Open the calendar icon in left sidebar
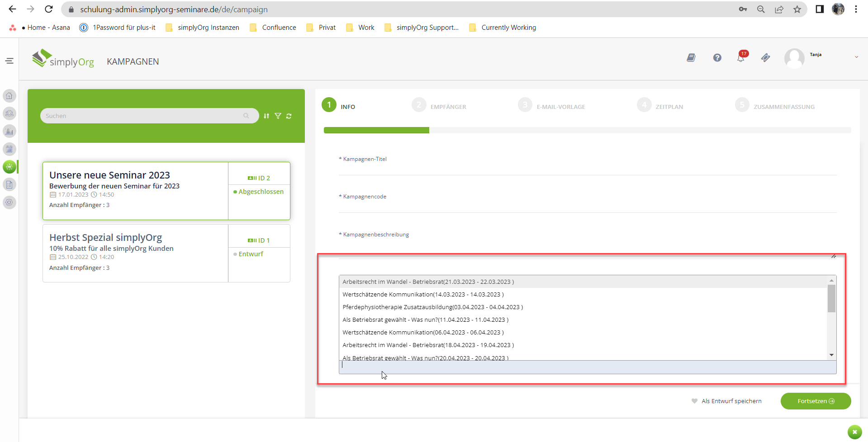The width and height of the screenshot is (868, 442). point(9,149)
